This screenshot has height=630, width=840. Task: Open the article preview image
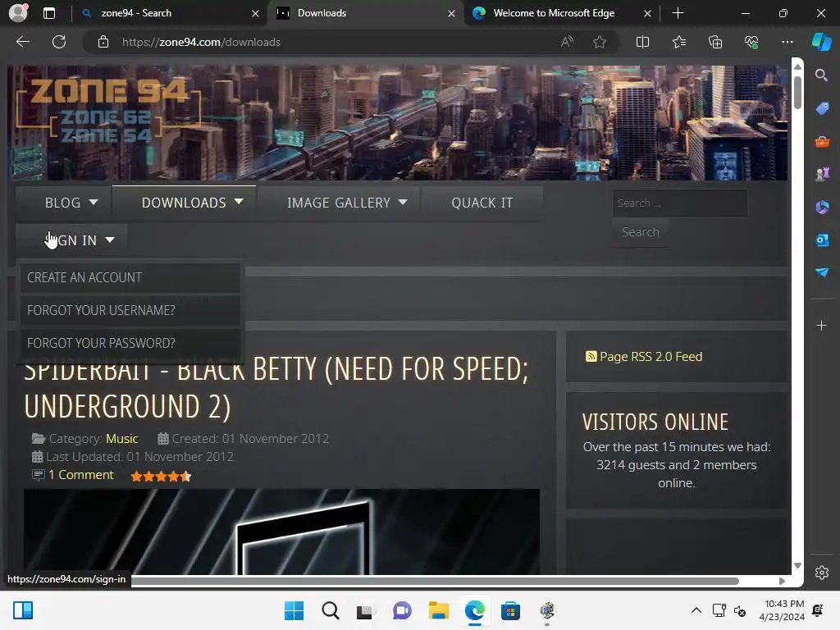click(x=281, y=532)
